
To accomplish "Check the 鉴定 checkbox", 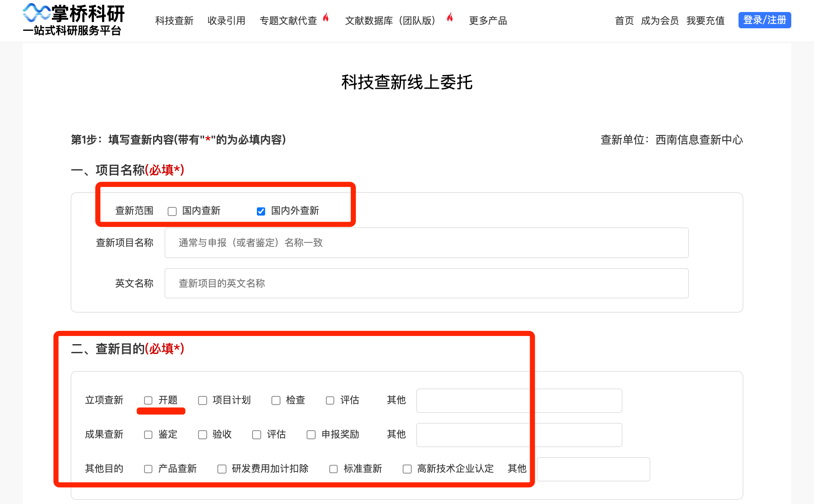I will pos(148,435).
